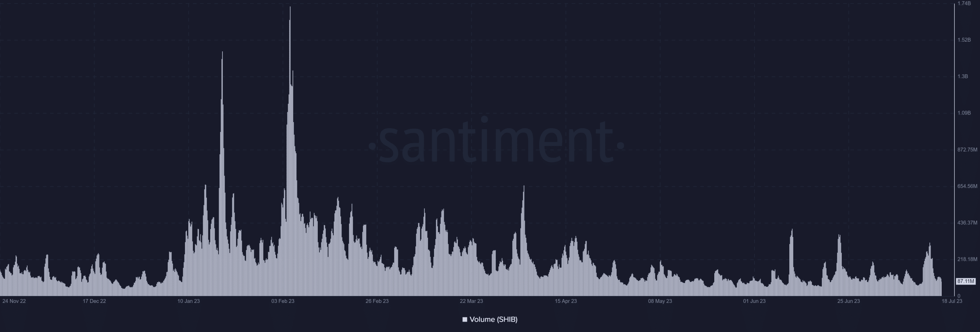Click the 1.09B y-axis label
Viewport: 980px width, 332px height.
coord(964,113)
